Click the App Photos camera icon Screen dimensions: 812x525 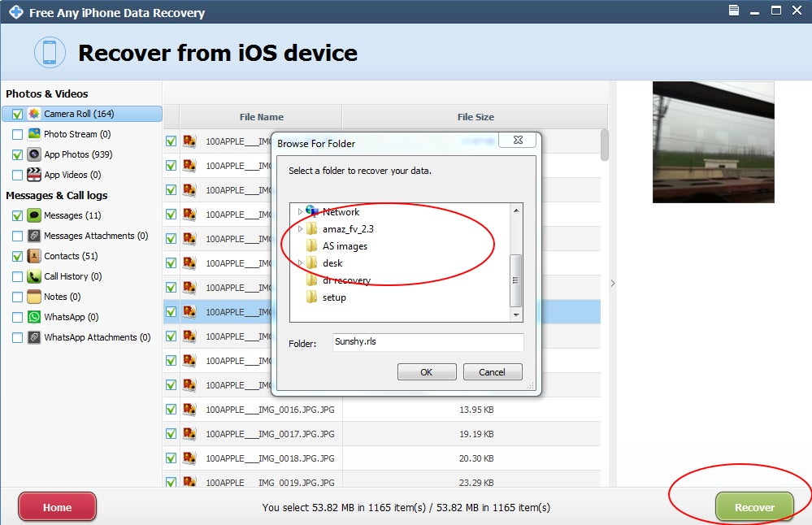coord(34,154)
